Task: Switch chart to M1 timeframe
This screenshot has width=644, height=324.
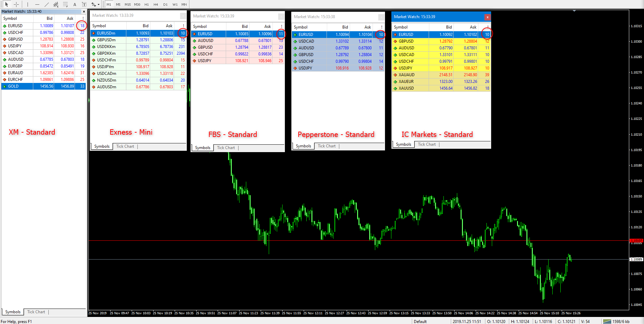Action: coord(109,4)
